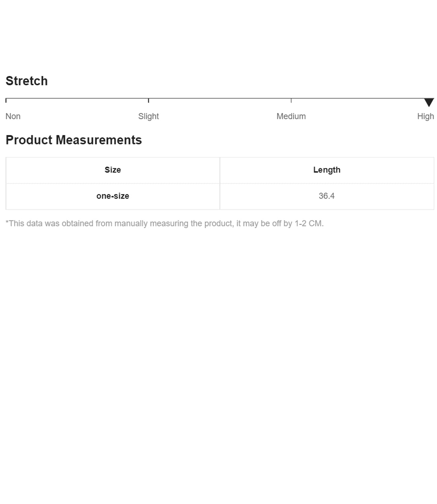Click stretch scale line between Medium and High

pyautogui.click(x=358, y=98)
